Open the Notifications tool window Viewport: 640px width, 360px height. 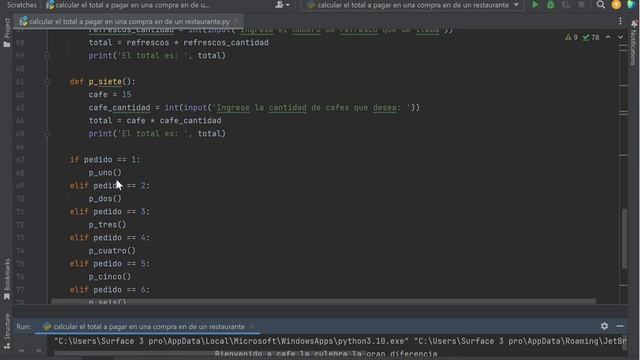click(634, 43)
